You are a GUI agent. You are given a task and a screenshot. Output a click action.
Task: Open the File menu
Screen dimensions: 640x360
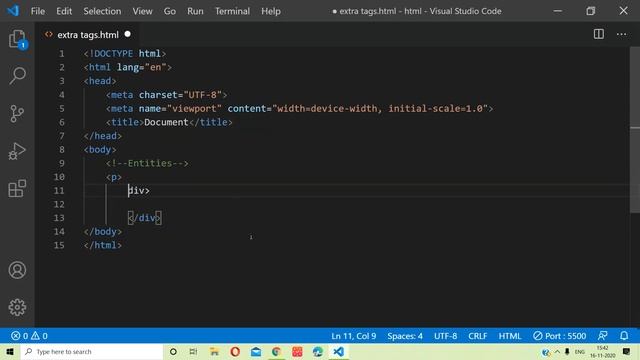[x=38, y=11]
